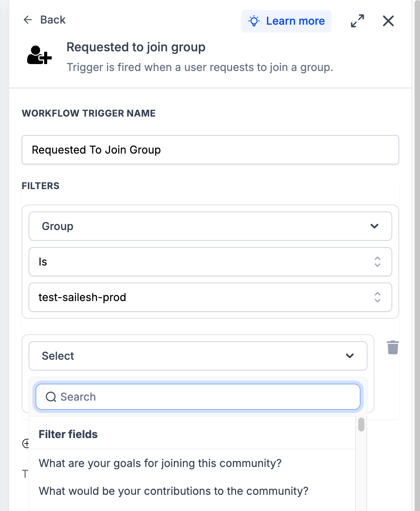Delete the second filter with the trash icon
This screenshot has height=511, width=420.
click(393, 347)
